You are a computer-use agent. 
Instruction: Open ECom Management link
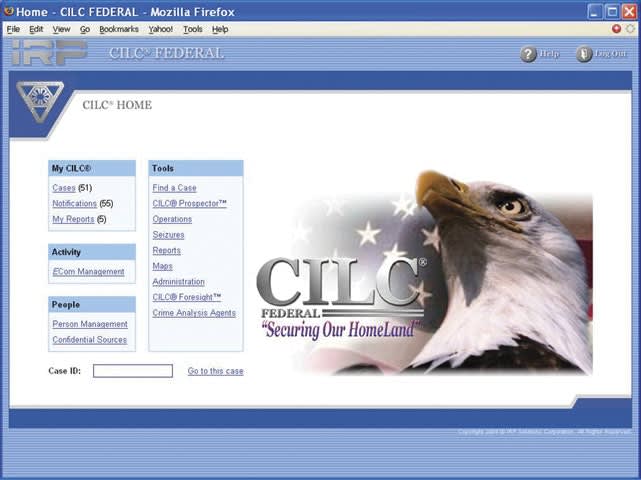click(88, 271)
